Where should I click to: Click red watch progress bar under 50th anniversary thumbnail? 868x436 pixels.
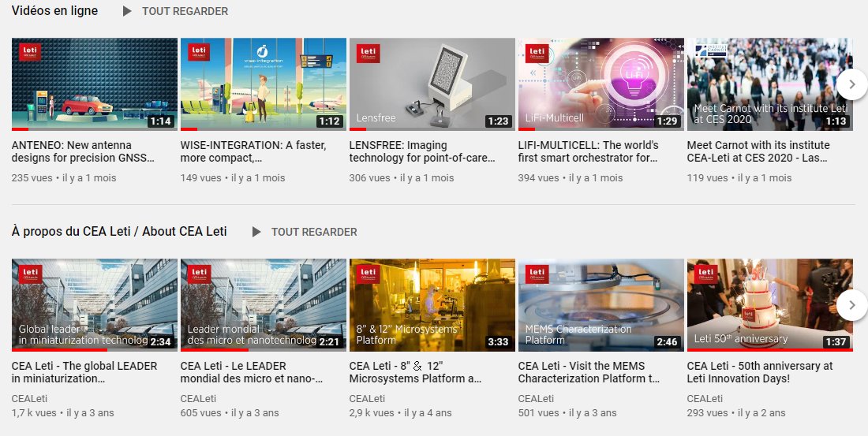tap(770, 350)
